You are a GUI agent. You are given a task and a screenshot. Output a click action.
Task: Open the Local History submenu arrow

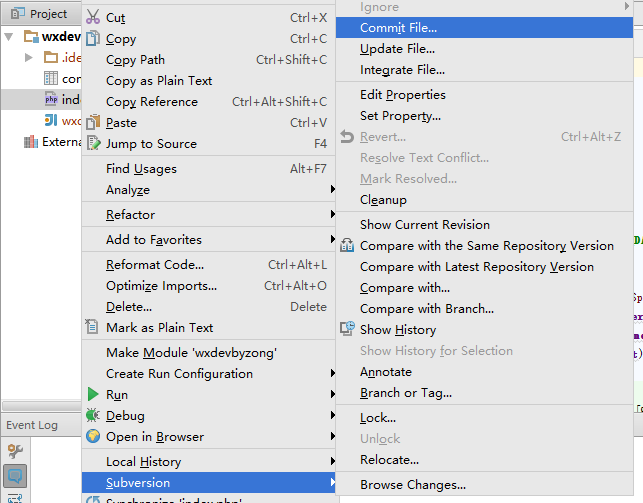coord(333,461)
